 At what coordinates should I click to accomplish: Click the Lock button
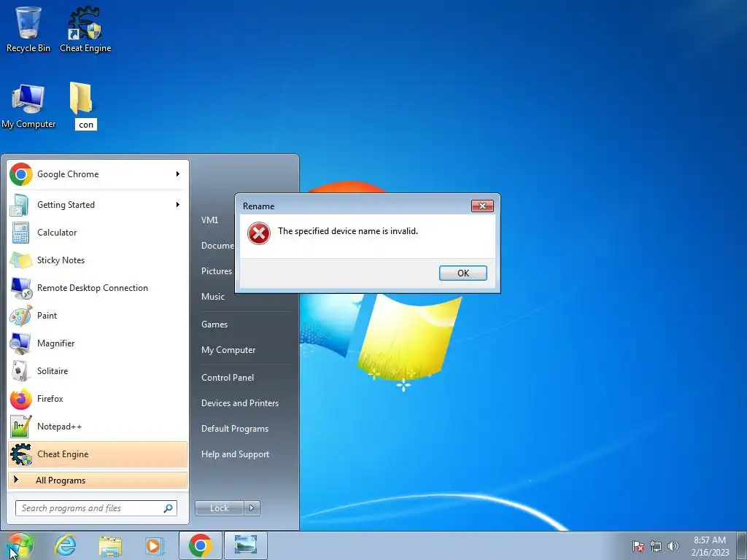219,508
